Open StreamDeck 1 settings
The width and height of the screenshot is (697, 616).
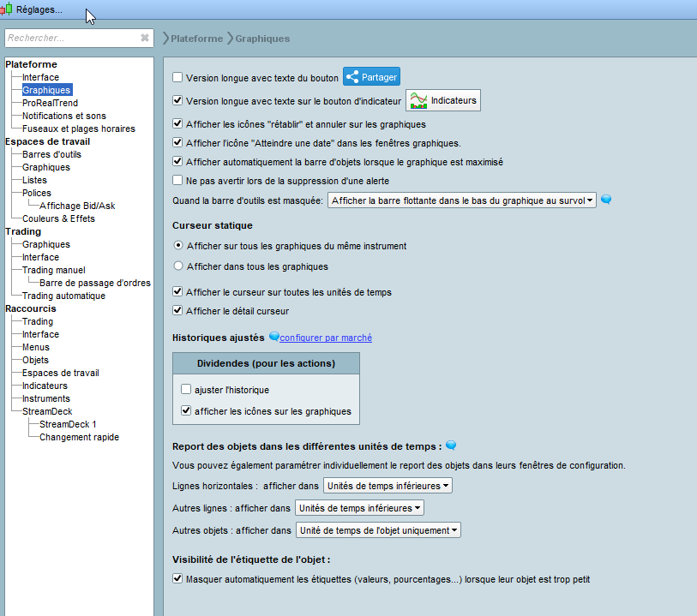(x=68, y=425)
